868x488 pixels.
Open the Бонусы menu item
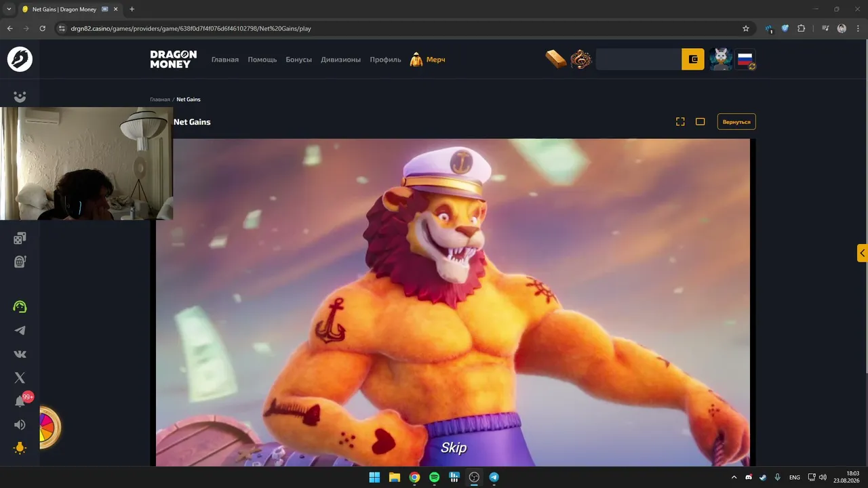click(299, 60)
